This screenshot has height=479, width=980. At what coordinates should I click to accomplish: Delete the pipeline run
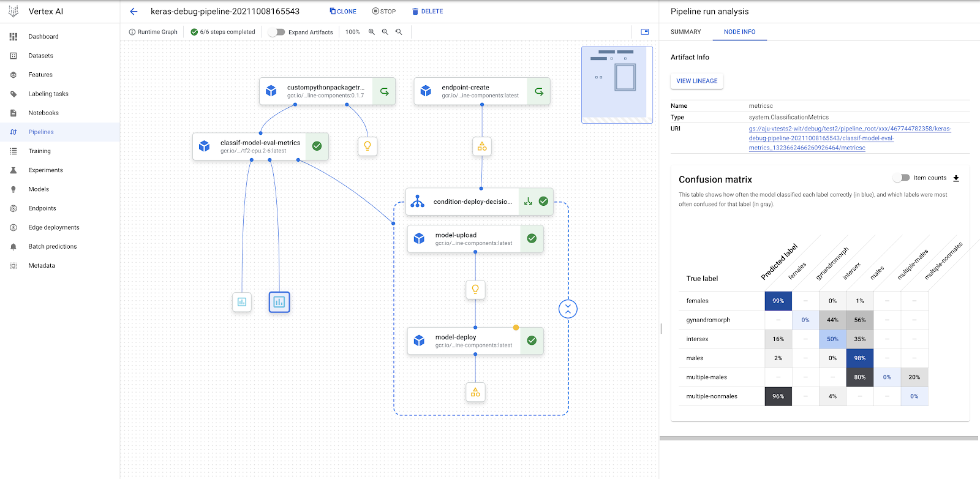428,11
